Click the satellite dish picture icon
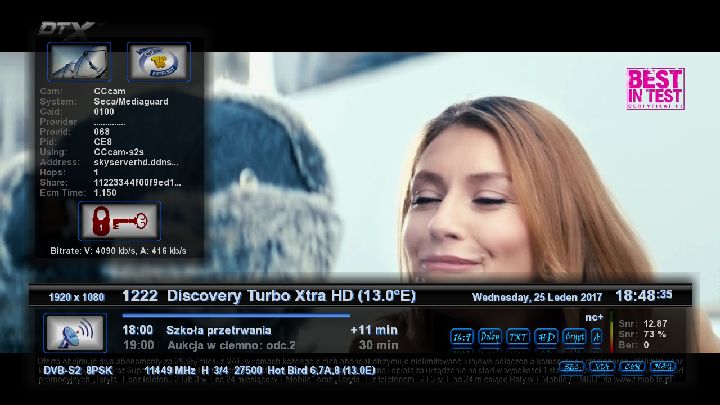 [x=80, y=61]
